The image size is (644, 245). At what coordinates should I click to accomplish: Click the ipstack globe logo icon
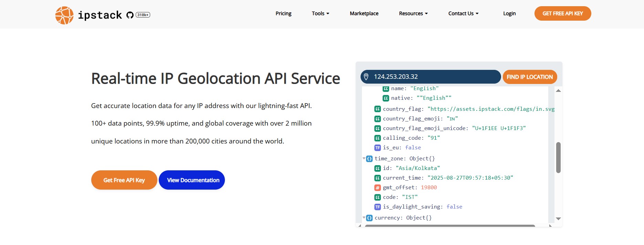point(64,15)
